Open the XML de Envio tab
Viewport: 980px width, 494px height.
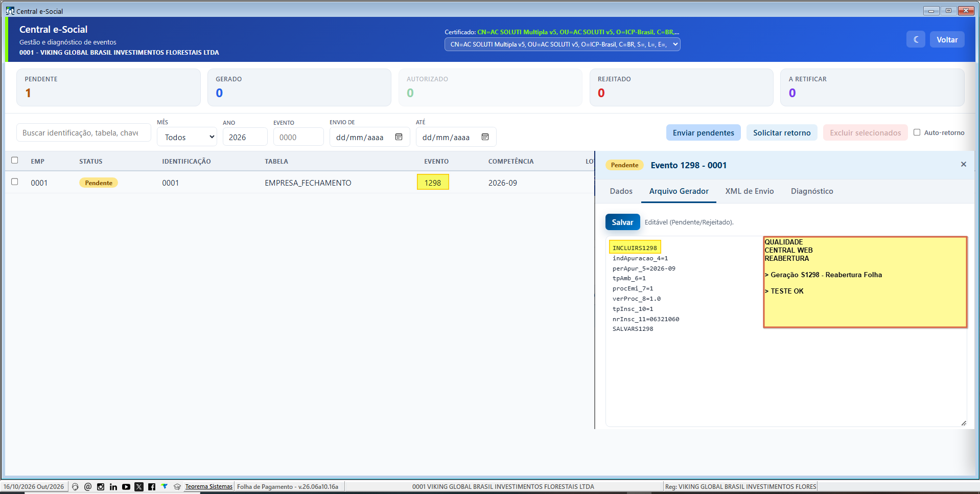tap(750, 191)
